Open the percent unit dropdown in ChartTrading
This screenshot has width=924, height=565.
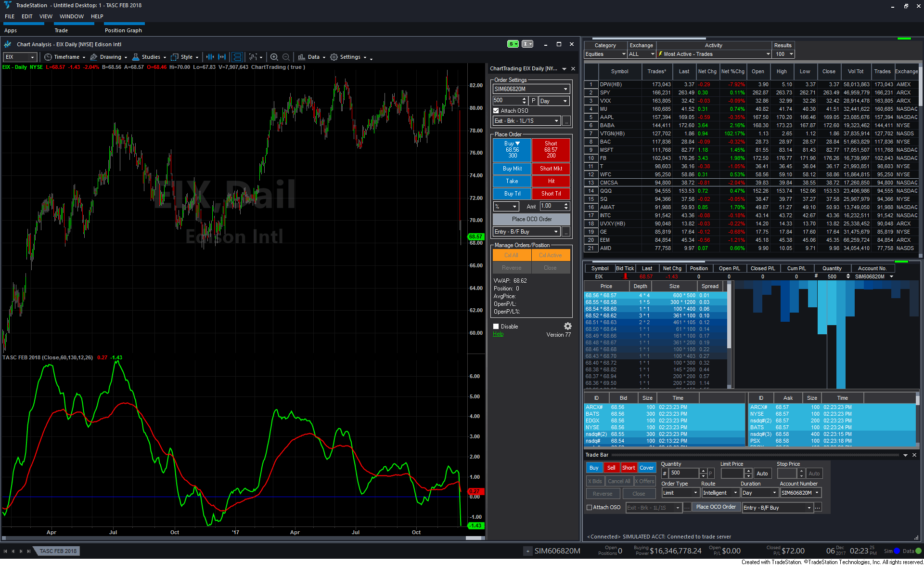[x=506, y=206]
